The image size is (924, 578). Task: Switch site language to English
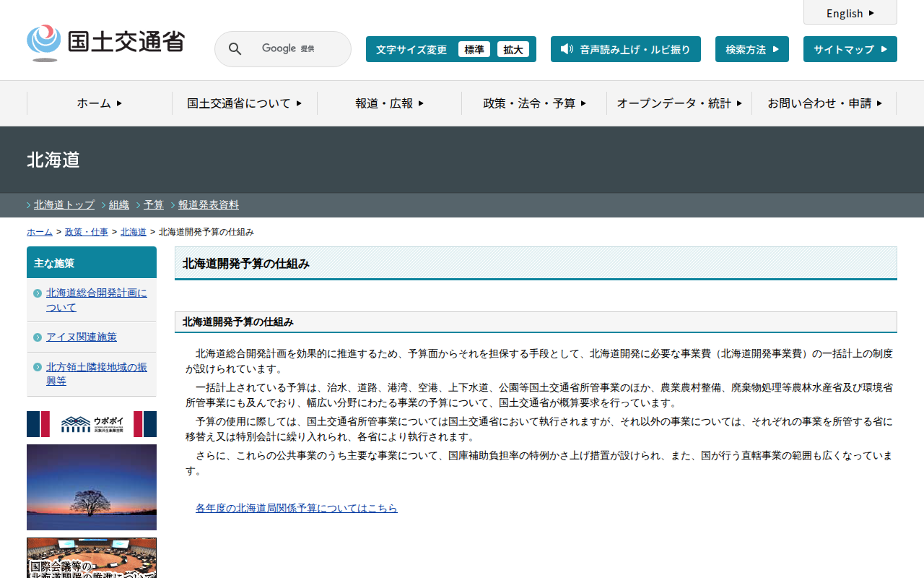click(x=850, y=13)
